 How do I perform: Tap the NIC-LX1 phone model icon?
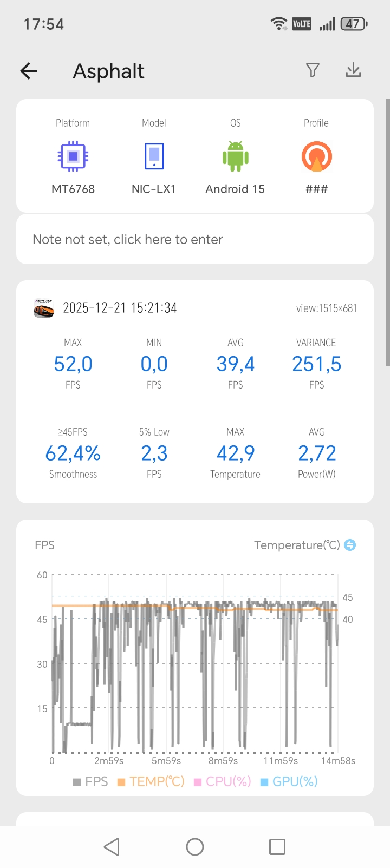pyautogui.click(x=154, y=157)
